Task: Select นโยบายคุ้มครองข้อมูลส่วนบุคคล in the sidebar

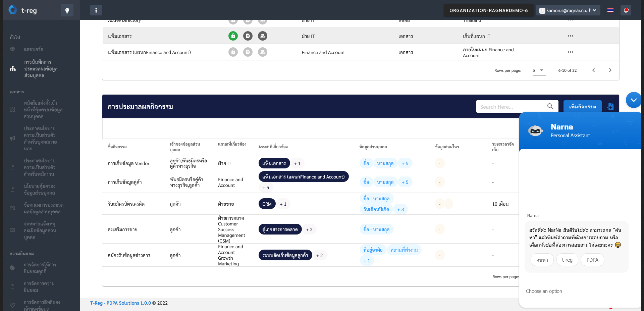Action: [x=38, y=190]
